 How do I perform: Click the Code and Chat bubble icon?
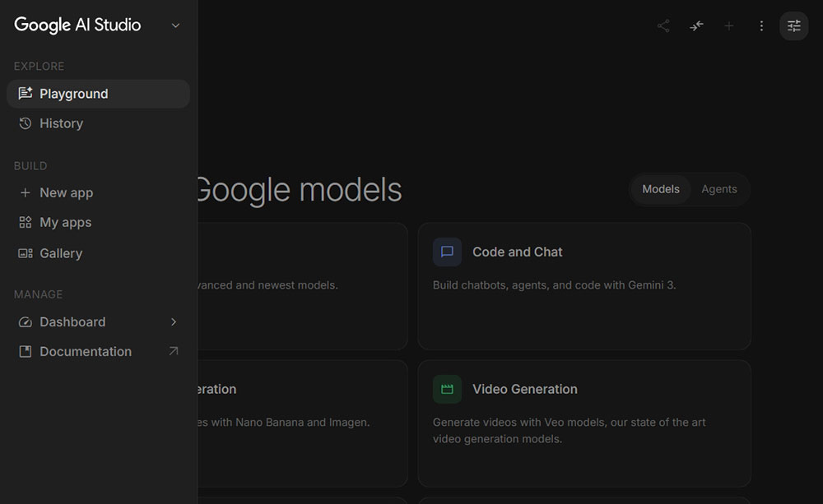tap(447, 252)
